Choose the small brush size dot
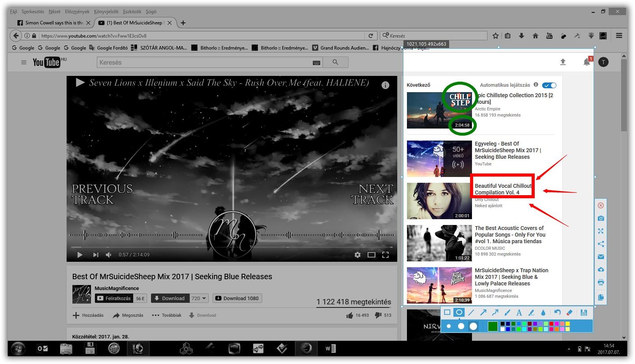 [x=449, y=326]
